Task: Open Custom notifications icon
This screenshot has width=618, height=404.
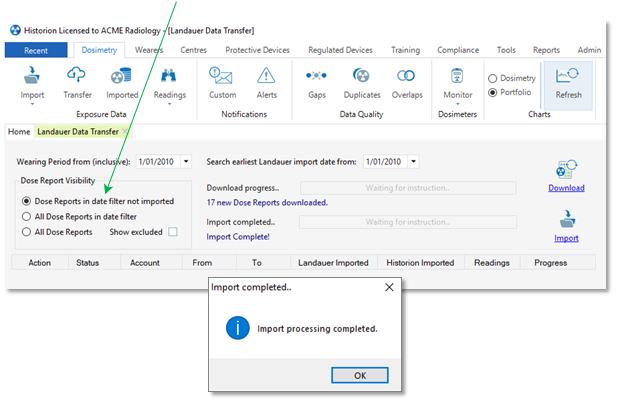Action: (220, 75)
